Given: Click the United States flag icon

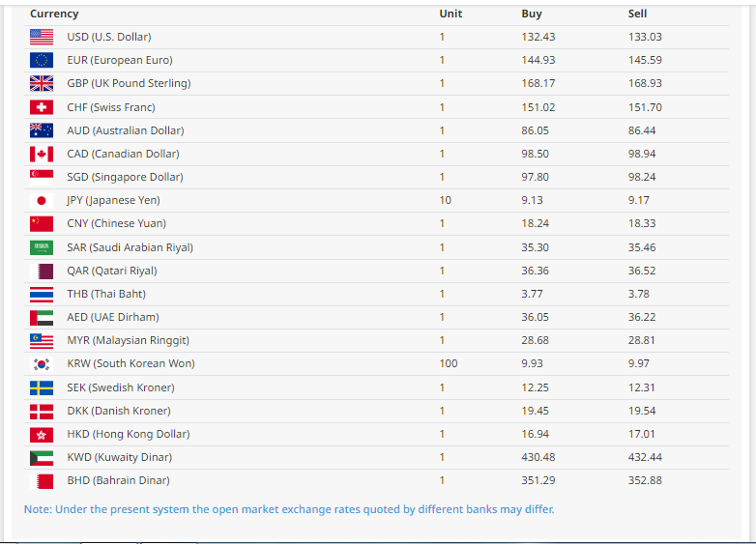Looking at the screenshot, I should click(42, 37).
